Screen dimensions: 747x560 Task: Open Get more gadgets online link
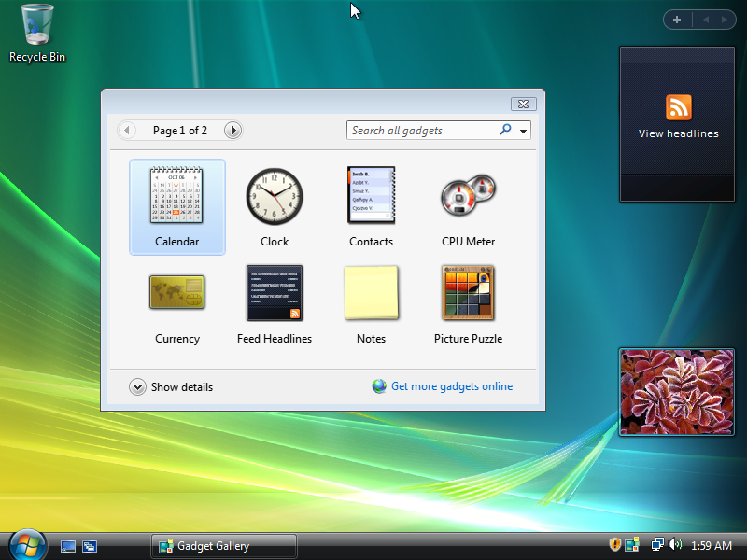pyautogui.click(x=451, y=386)
